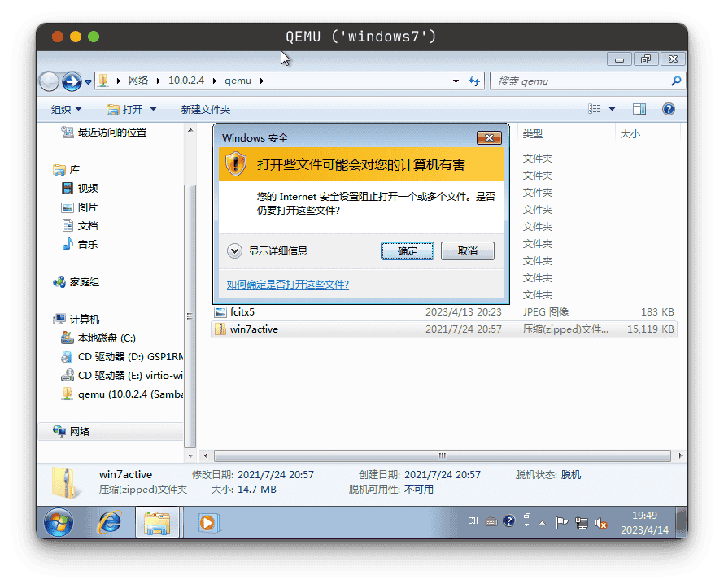This screenshot has width=724, height=588.
Task: Click the horizontal scrollbar thumb
Action: (x=442, y=456)
